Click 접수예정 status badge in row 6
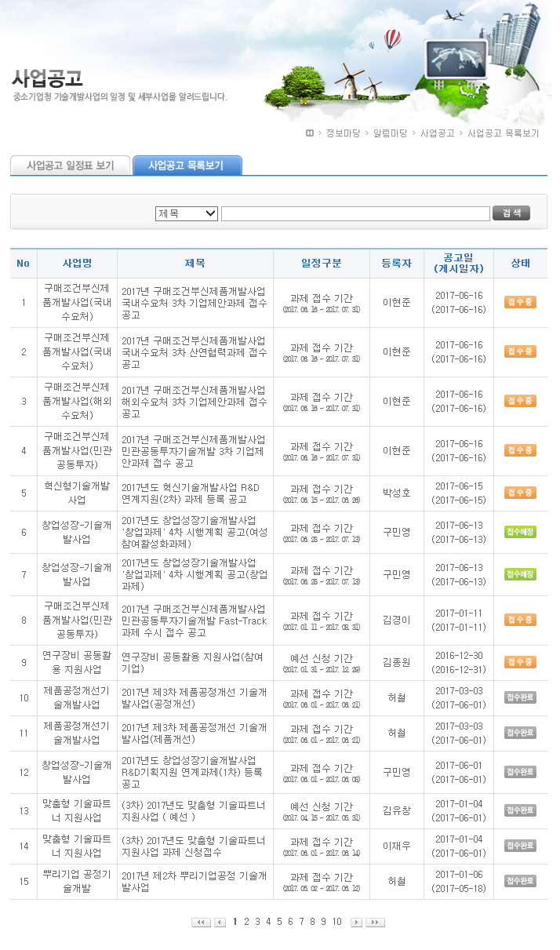The image size is (560, 950). [x=520, y=532]
